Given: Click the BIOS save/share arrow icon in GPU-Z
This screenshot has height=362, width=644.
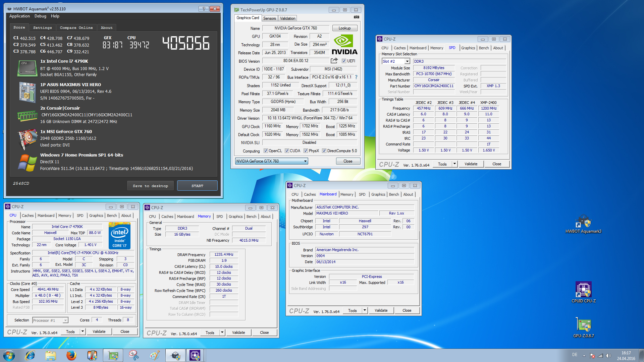Looking at the screenshot, I should [x=334, y=61].
